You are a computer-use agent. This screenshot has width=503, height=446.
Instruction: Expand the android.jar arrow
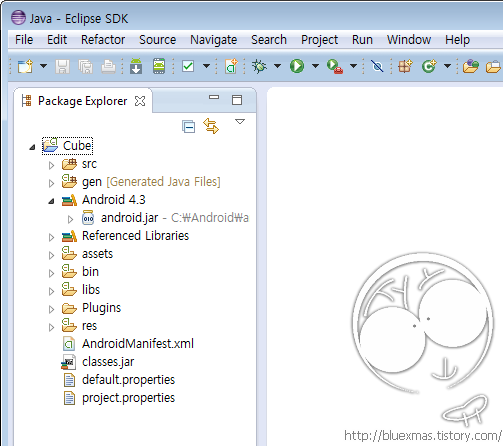click(x=70, y=219)
